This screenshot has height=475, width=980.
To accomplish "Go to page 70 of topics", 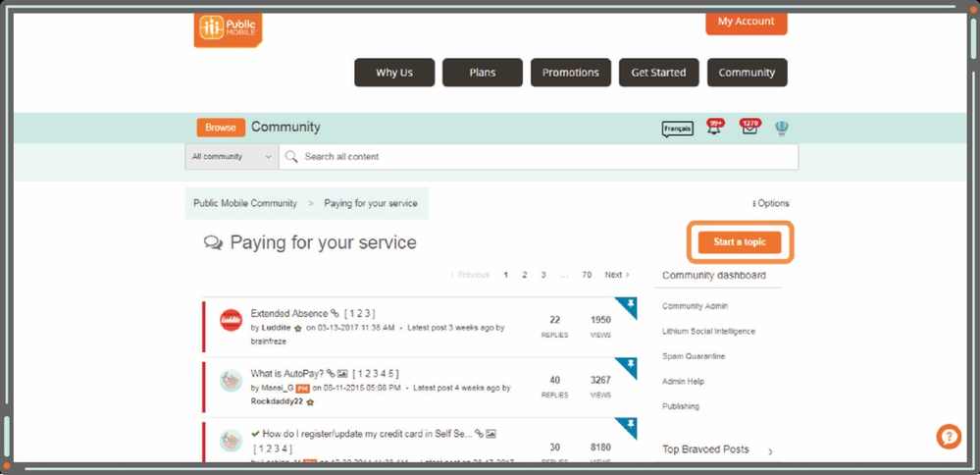I will (x=587, y=275).
